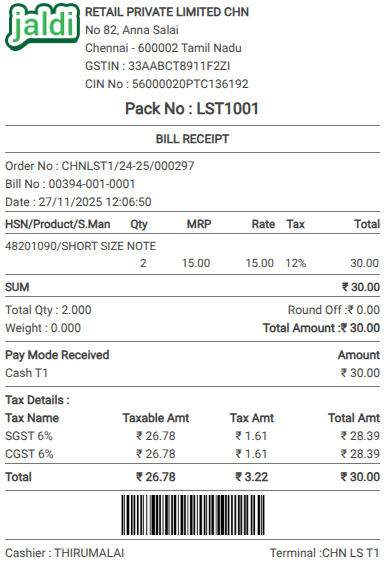Click the barcode image
The height and width of the screenshot is (567, 384).
pos(193,515)
